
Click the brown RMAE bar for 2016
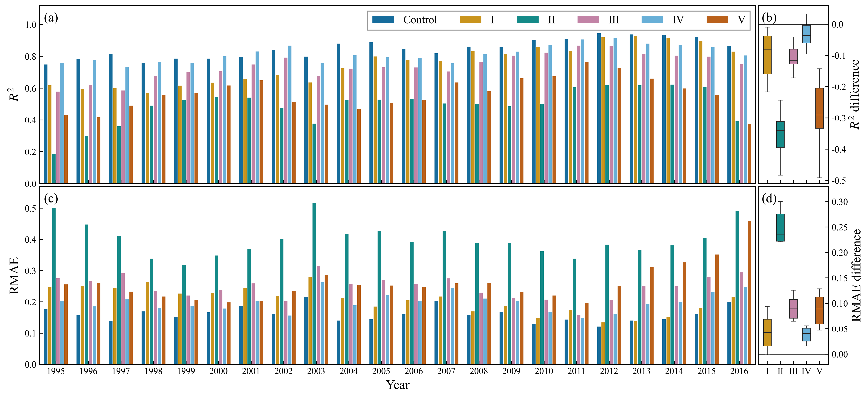[x=749, y=293]
